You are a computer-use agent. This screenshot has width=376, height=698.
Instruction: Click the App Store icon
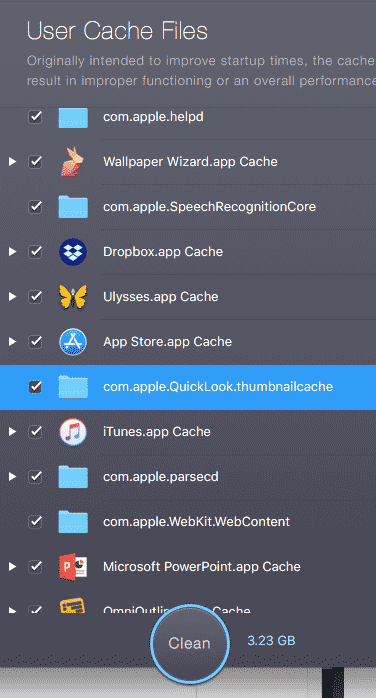pos(73,342)
